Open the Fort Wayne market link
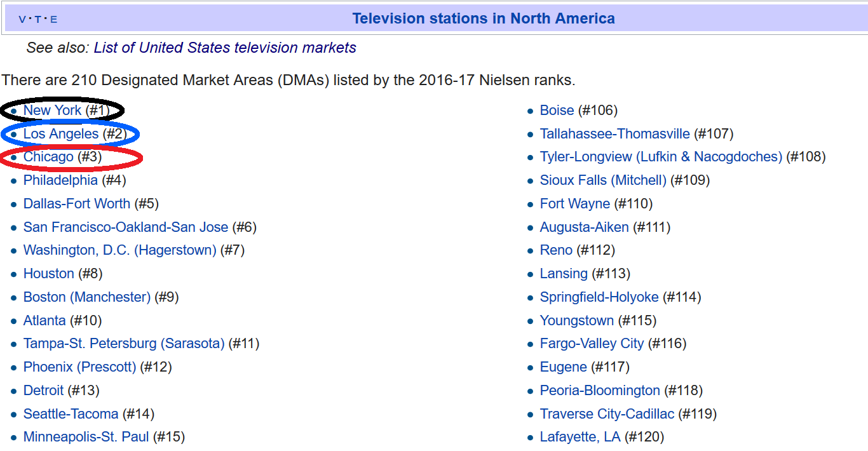Viewport: 868px width, 451px height. click(575, 204)
